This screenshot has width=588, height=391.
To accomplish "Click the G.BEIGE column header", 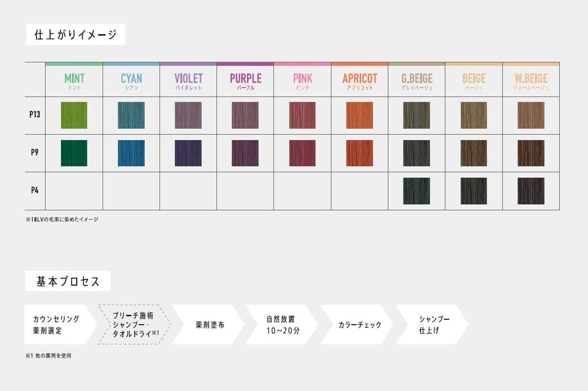I will [416, 81].
